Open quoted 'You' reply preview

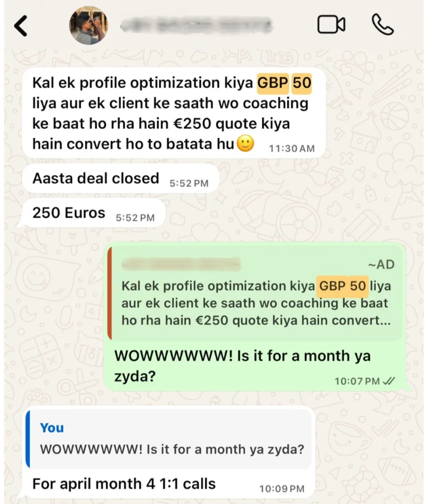[x=169, y=439]
